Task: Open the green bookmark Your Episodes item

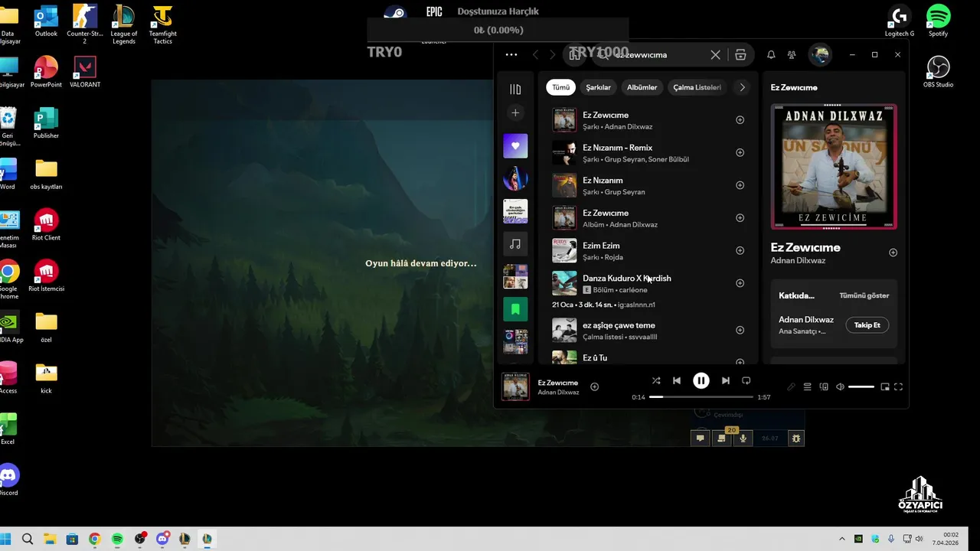Action: [x=515, y=309]
